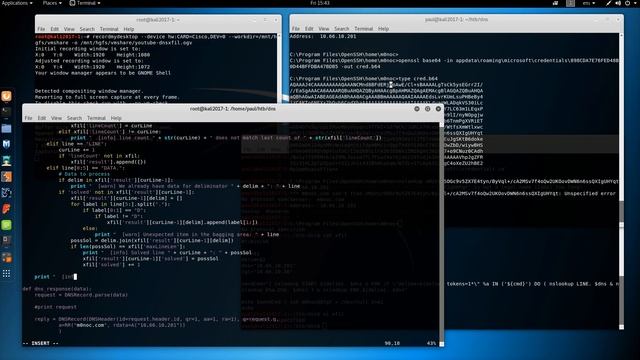Launch the Terminal dock icon
The height and width of the screenshot is (360, 640).
[x=7, y=111]
